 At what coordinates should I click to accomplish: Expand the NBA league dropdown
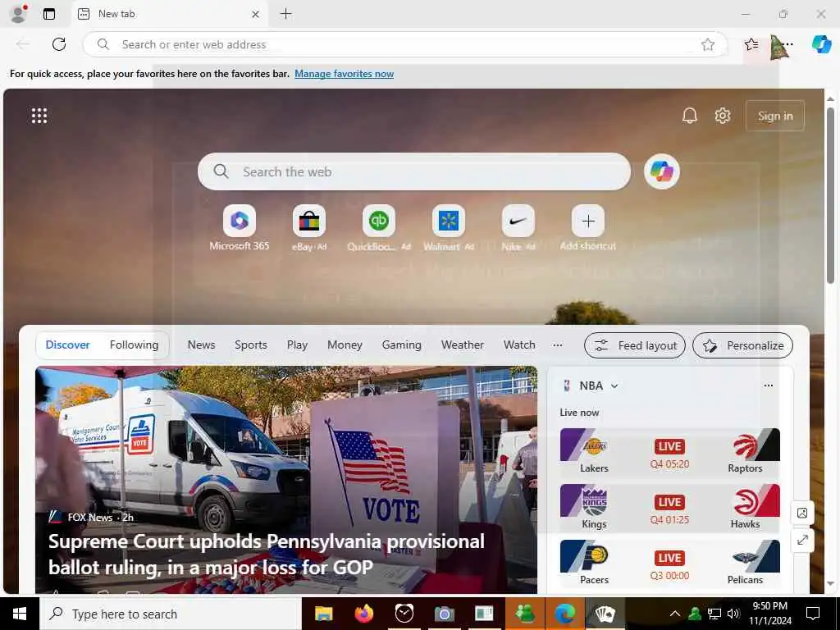point(614,386)
